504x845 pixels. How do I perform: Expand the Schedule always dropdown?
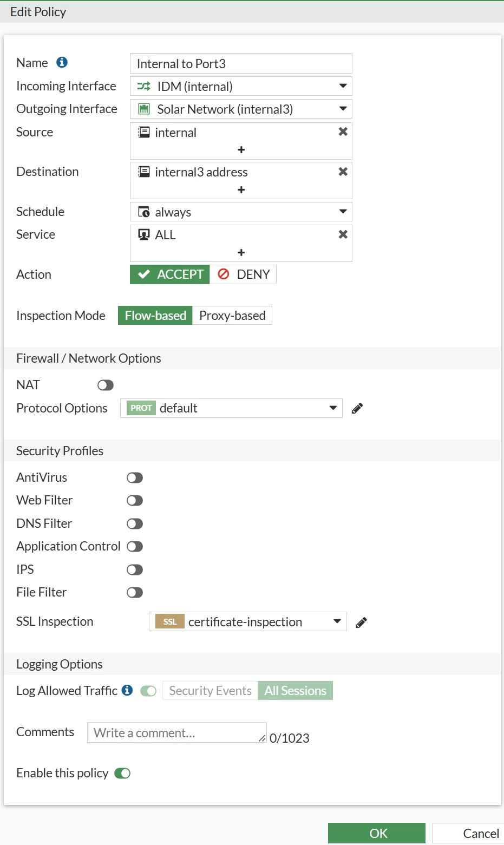241,212
